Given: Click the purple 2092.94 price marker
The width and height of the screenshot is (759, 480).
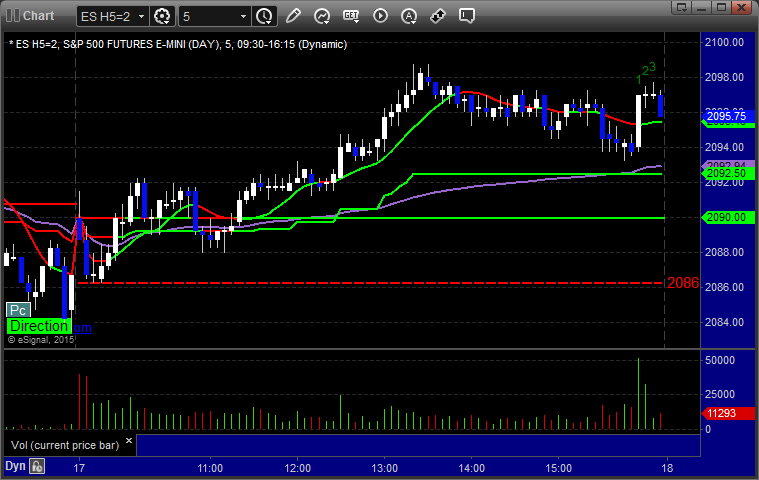Looking at the screenshot, I should click(727, 164).
